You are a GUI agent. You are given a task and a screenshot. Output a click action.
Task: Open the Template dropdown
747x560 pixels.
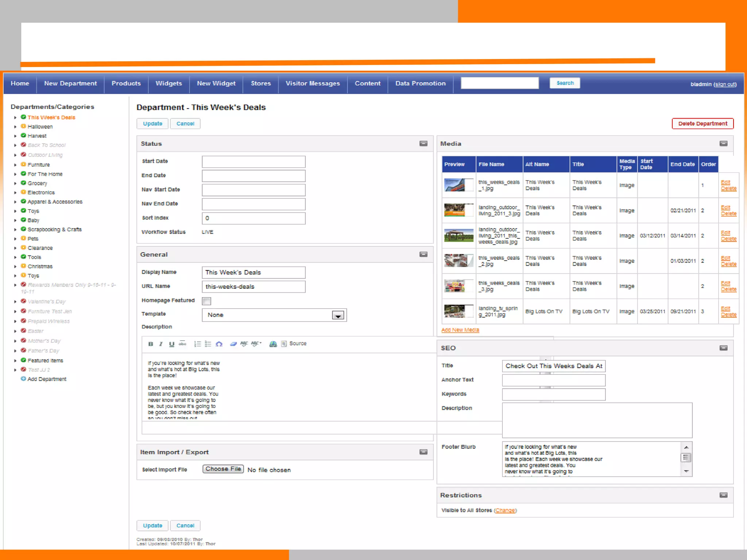tap(338, 315)
